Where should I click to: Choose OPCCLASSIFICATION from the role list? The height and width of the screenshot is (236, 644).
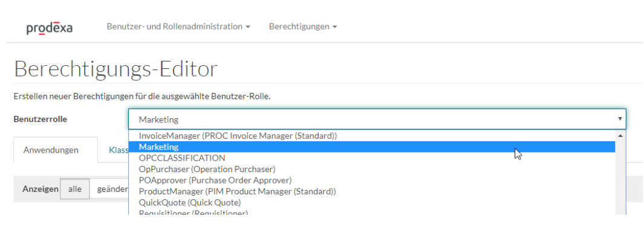(372, 158)
